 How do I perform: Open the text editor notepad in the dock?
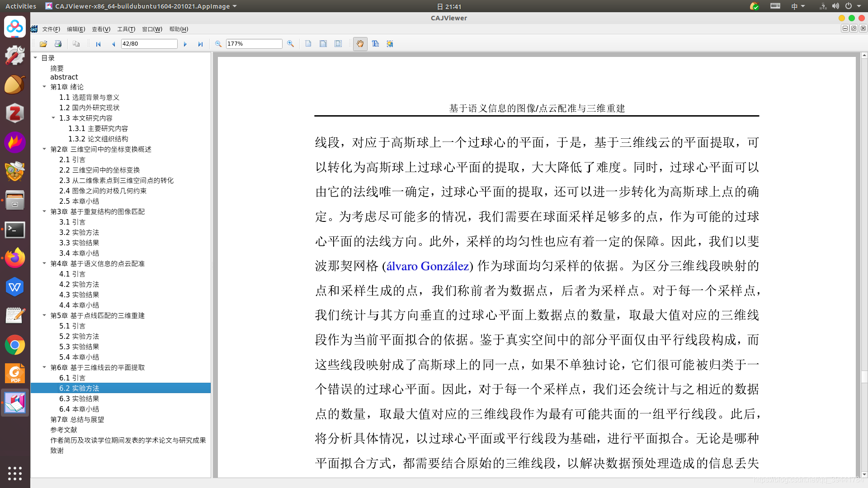[15, 316]
